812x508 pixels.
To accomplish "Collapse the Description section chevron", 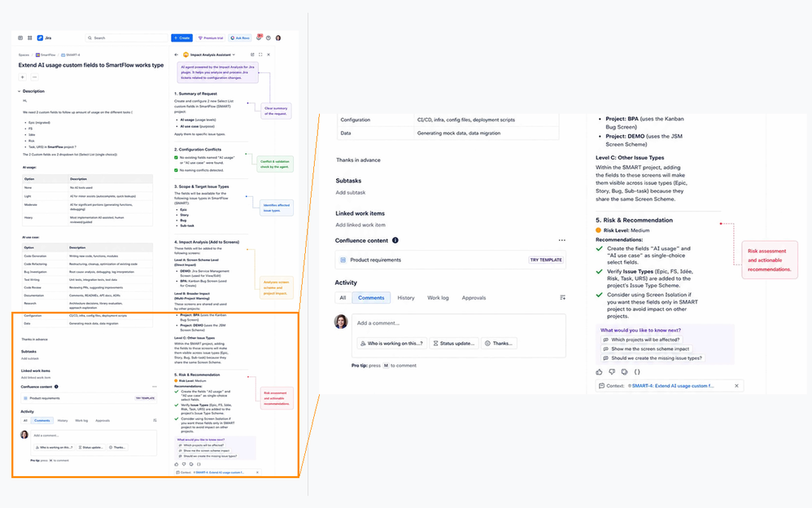I will (20, 91).
